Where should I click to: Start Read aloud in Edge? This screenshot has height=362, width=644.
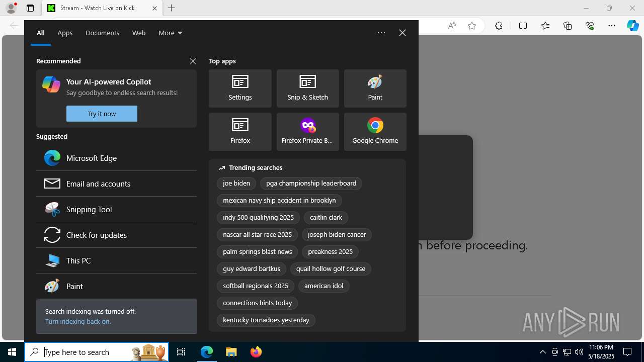pos(452,26)
